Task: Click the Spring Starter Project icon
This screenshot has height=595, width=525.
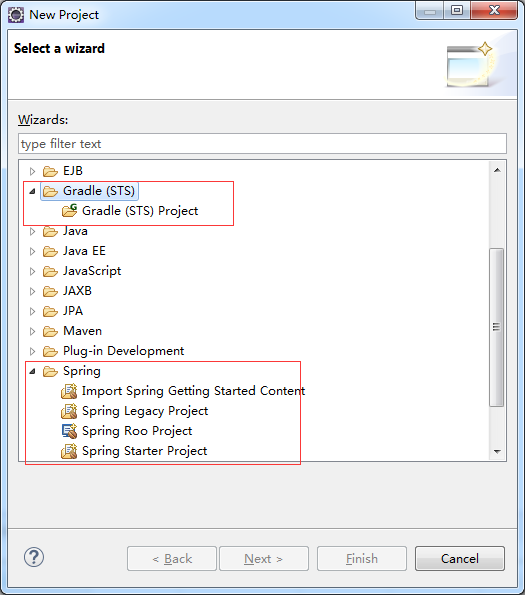Action: [69, 451]
